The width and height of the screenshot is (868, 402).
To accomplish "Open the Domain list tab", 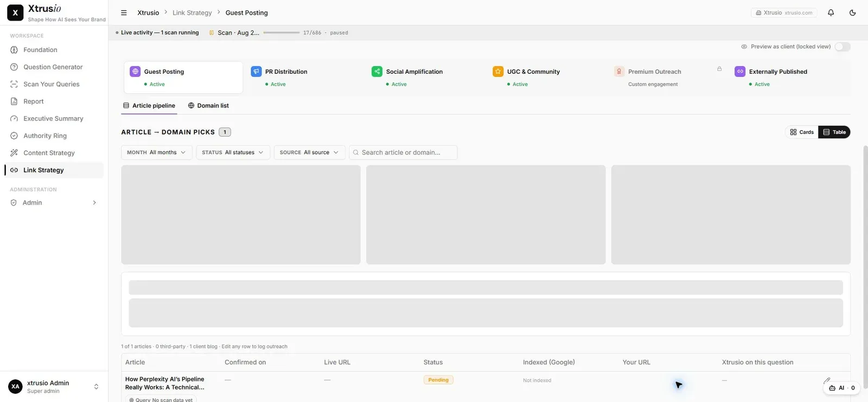I will tap(208, 106).
